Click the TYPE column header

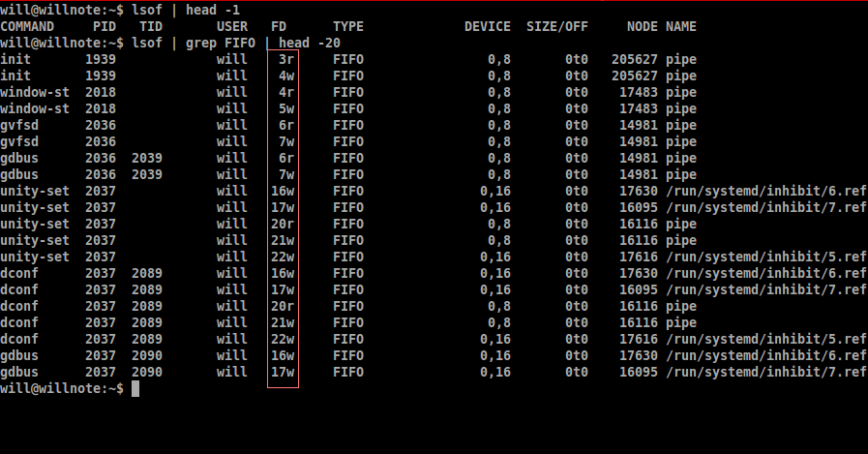348,26
